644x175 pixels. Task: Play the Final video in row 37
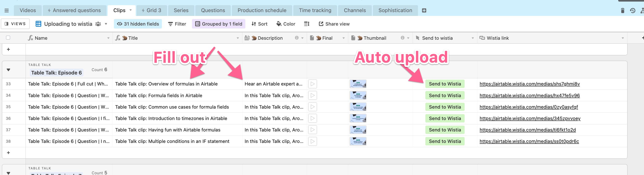coord(313,130)
